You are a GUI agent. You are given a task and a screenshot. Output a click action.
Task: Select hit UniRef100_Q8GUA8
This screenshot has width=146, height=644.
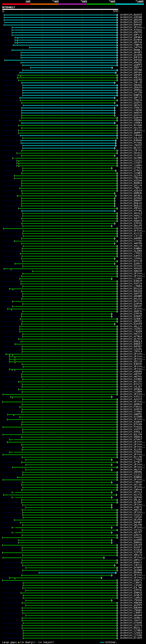click(131, 20)
